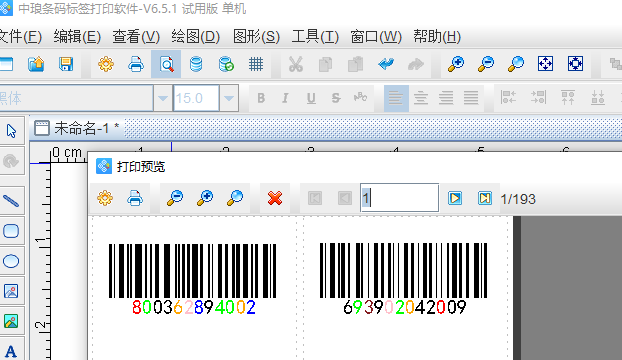The height and width of the screenshot is (360, 622).
Task: Toggle the grid display icon
Action: [256, 64]
